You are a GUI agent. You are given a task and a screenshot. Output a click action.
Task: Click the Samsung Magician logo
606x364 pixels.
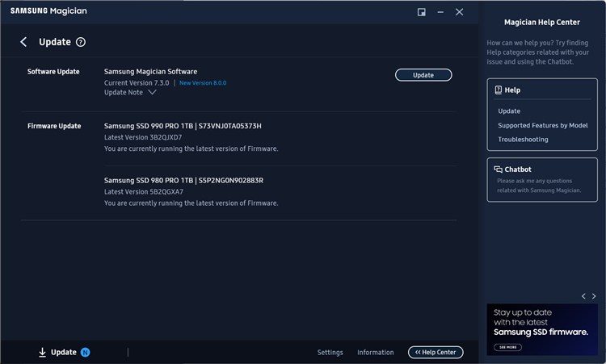[x=48, y=10]
